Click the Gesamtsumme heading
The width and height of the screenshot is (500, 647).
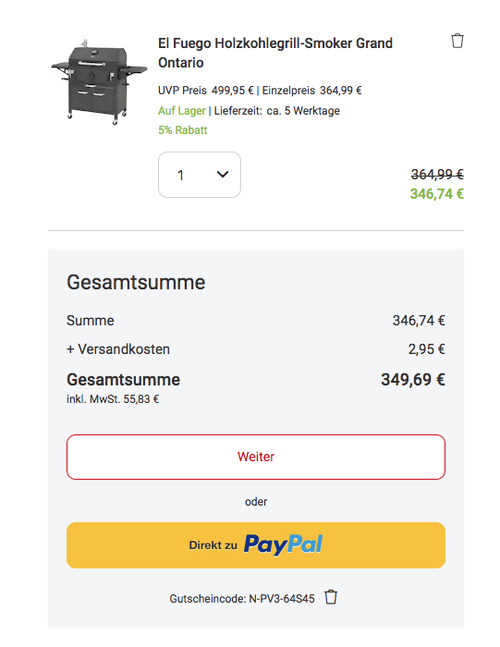136,282
